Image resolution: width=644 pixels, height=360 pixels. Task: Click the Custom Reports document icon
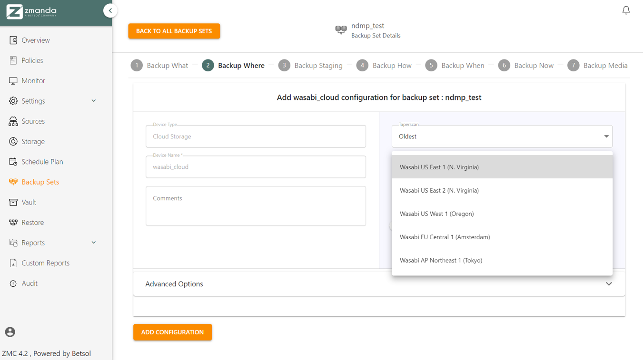tap(13, 263)
